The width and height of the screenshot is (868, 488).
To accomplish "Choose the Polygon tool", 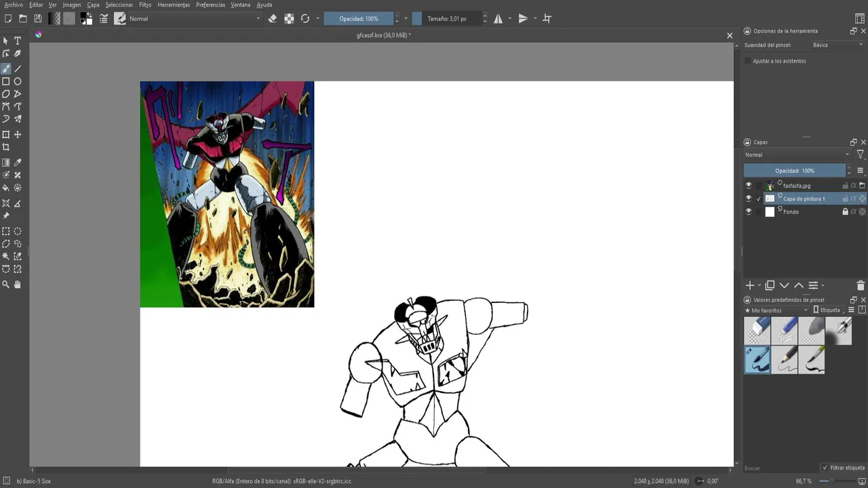I will click(x=6, y=94).
